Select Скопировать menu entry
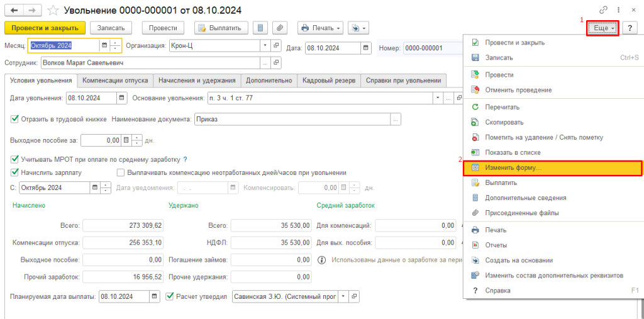 click(552, 122)
